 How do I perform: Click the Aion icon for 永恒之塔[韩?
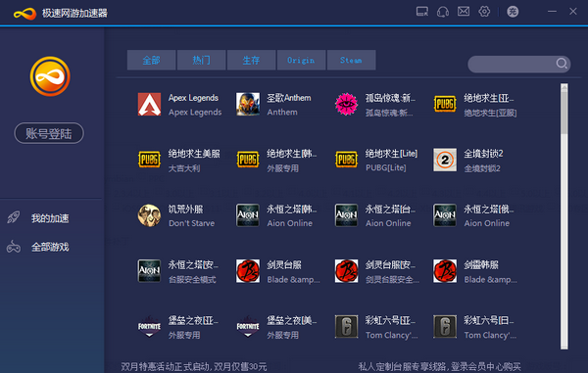248,215
